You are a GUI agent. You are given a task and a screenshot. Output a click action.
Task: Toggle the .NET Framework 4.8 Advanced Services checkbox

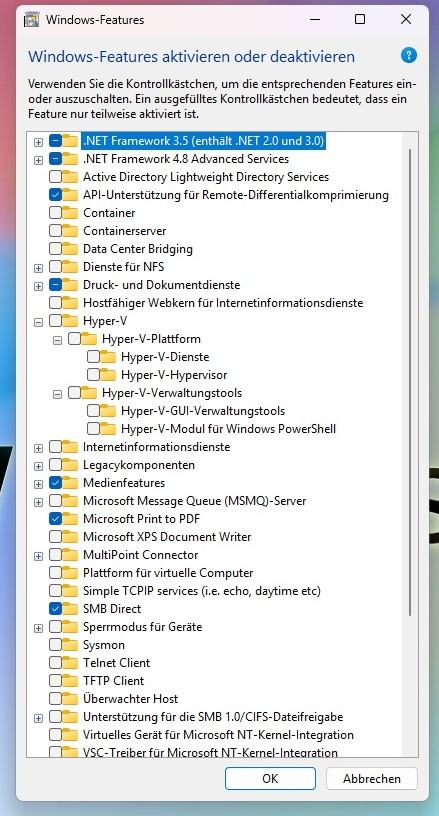coord(56,159)
